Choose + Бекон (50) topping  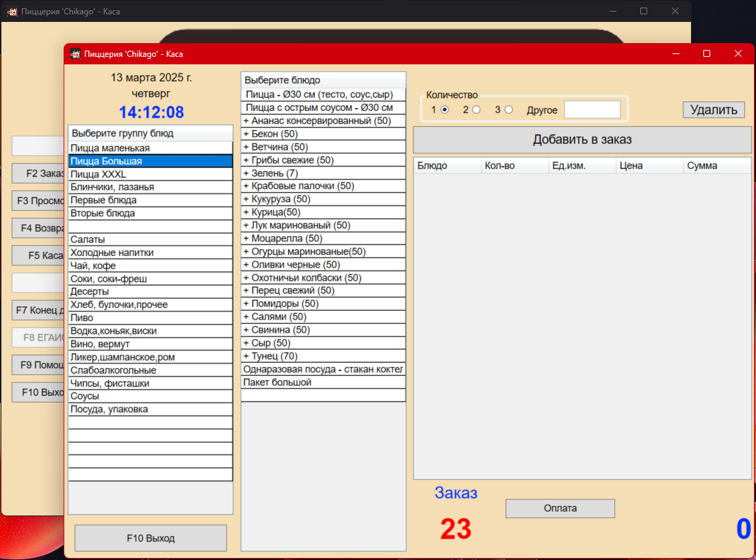click(x=323, y=133)
